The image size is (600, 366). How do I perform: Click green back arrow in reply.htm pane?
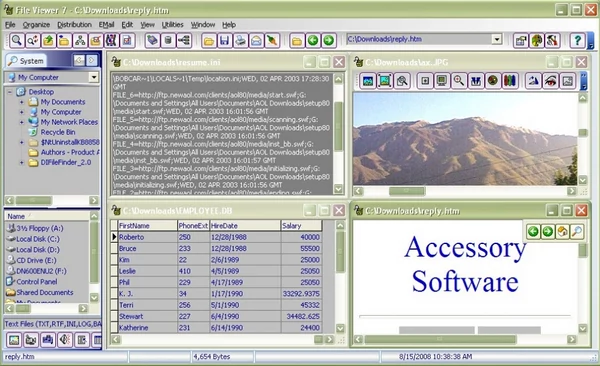(533, 231)
